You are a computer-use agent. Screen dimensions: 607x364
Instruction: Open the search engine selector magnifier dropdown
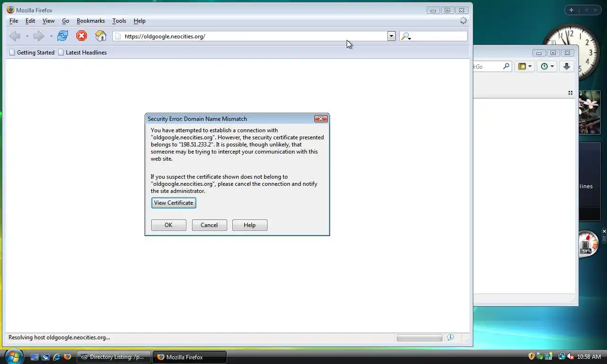(406, 36)
